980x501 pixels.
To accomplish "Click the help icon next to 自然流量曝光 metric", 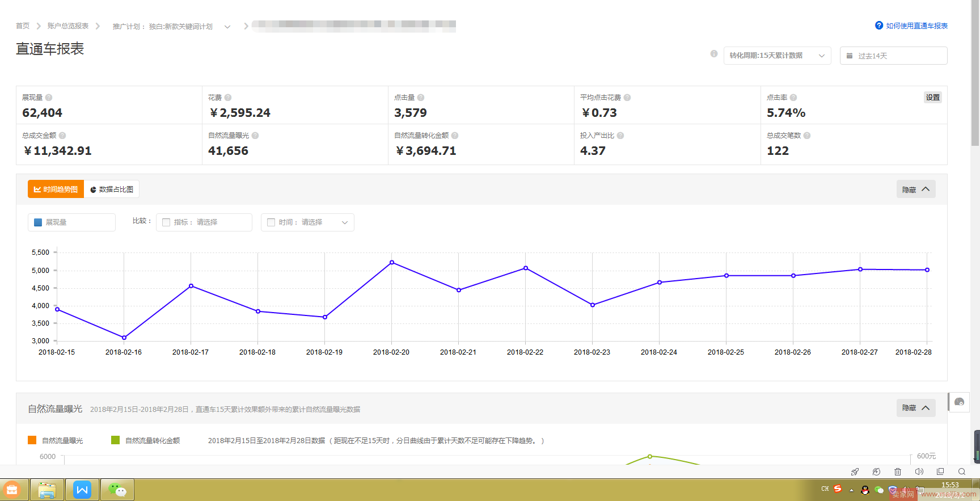I will coord(255,136).
